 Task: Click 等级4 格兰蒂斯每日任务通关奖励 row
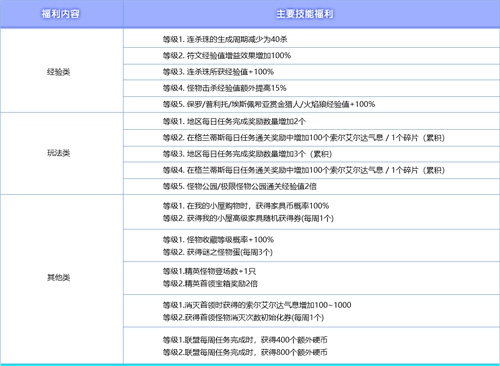point(311,170)
